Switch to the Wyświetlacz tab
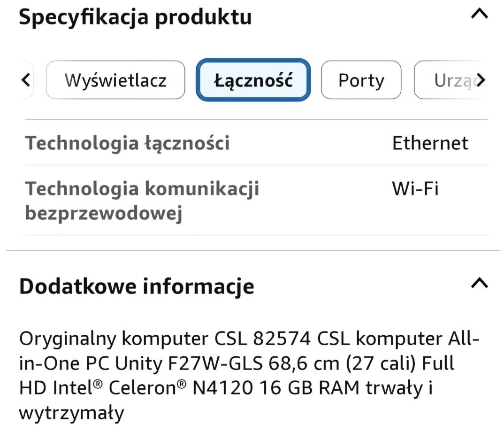Viewport: 504px width, 432px height. click(115, 80)
